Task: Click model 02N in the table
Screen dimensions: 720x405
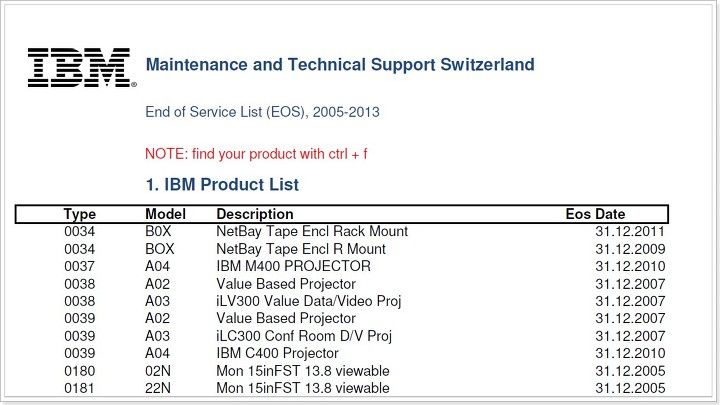Action: 158,371
